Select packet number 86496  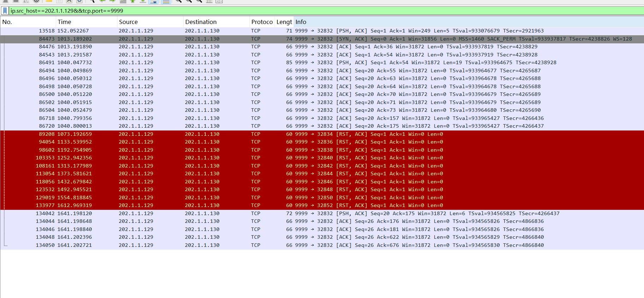tap(322, 79)
